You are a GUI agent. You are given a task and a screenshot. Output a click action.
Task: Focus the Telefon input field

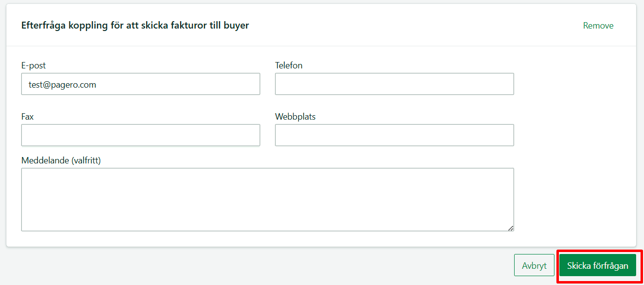tap(395, 84)
